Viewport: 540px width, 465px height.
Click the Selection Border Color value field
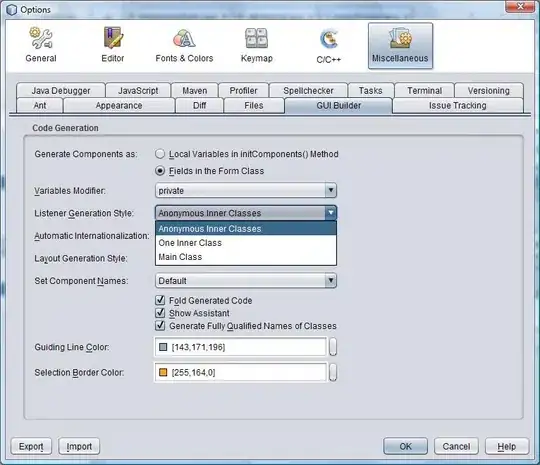240,372
